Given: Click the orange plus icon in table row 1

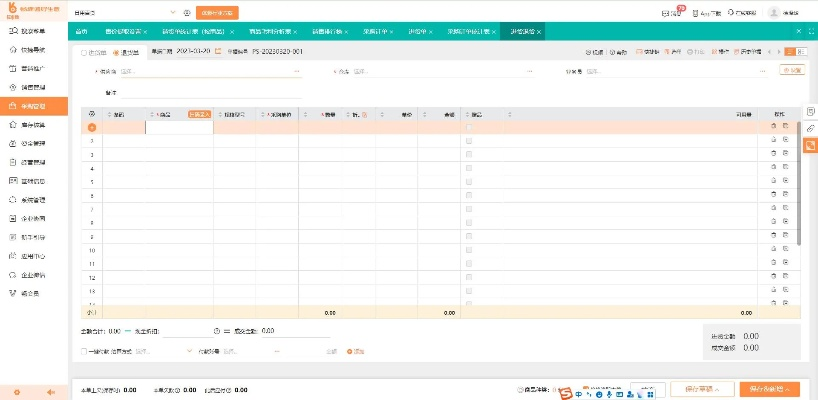Looking at the screenshot, I should click(92, 128).
